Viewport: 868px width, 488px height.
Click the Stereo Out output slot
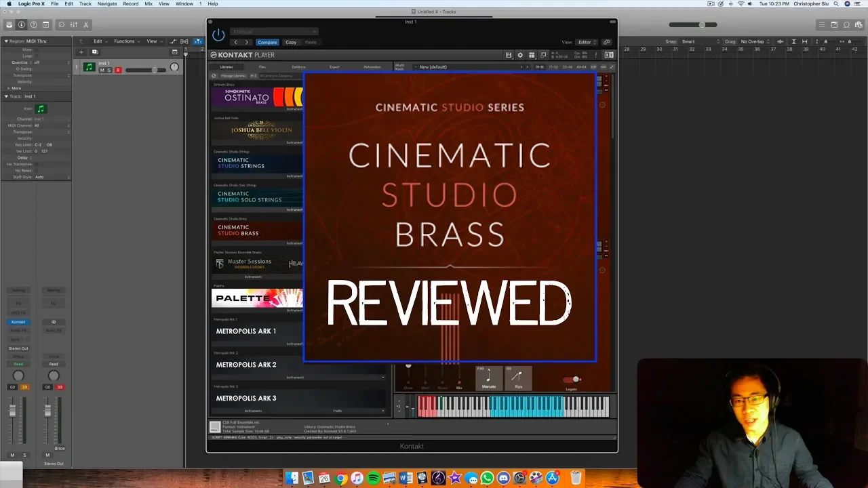pos(18,348)
